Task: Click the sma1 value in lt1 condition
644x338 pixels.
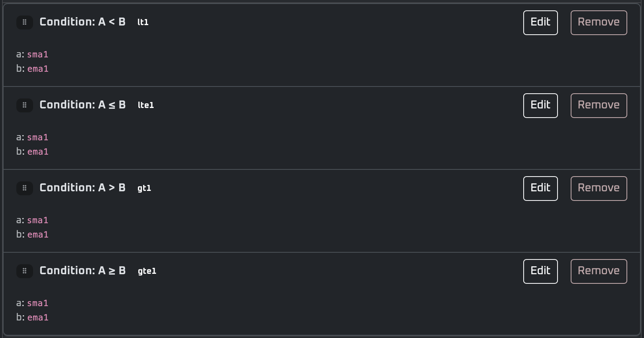Action: coord(37,55)
